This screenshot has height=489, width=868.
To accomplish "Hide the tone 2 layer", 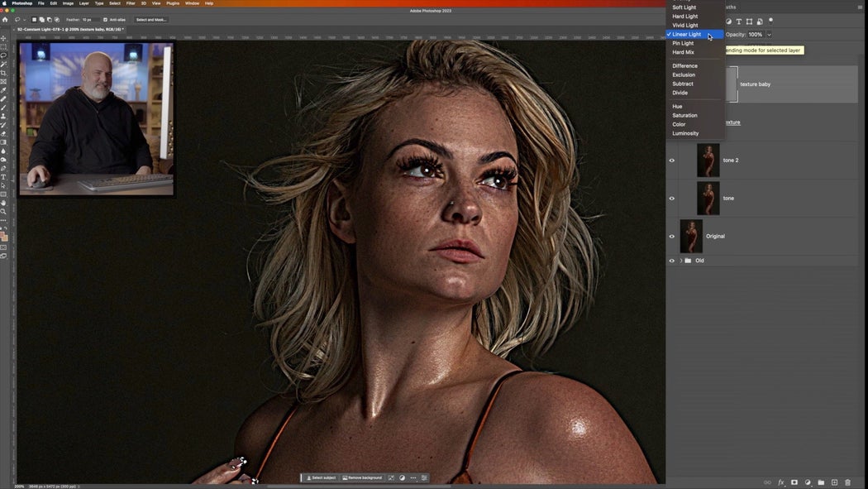I will pyautogui.click(x=671, y=160).
